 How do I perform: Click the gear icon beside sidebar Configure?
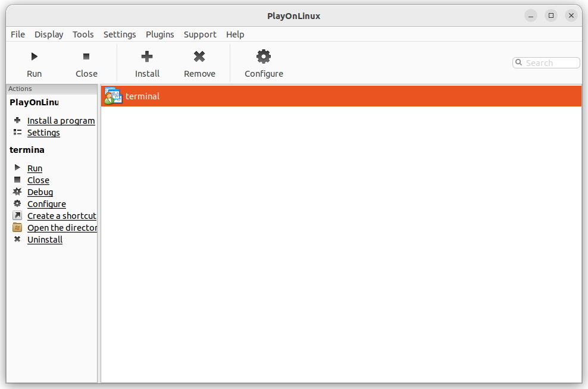(x=17, y=203)
